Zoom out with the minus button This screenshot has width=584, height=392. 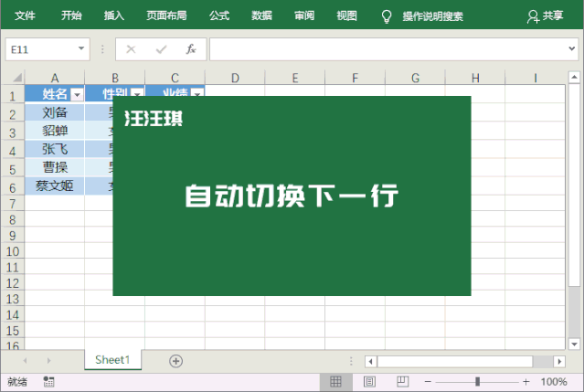coord(428,382)
